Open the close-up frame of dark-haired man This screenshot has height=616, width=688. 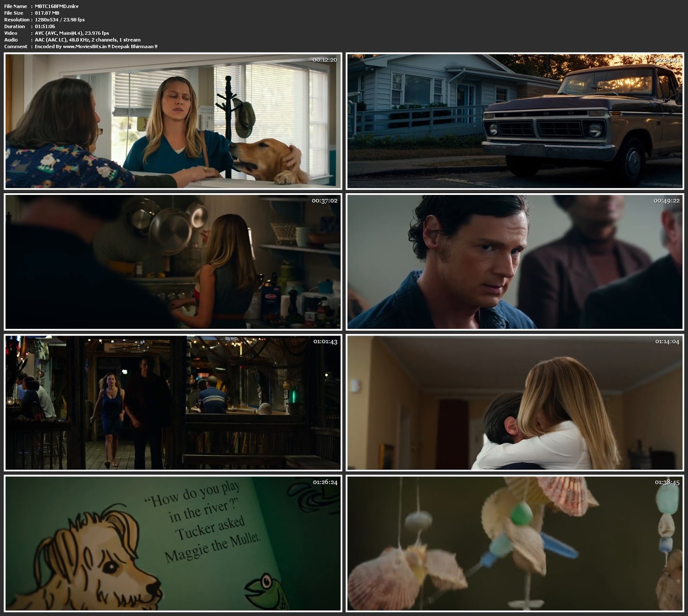(515, 262)
